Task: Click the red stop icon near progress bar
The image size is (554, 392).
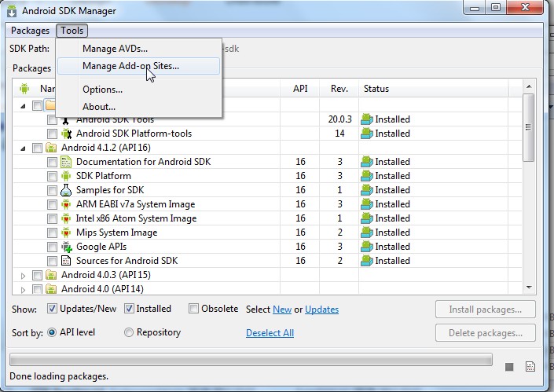Action: 509,367
